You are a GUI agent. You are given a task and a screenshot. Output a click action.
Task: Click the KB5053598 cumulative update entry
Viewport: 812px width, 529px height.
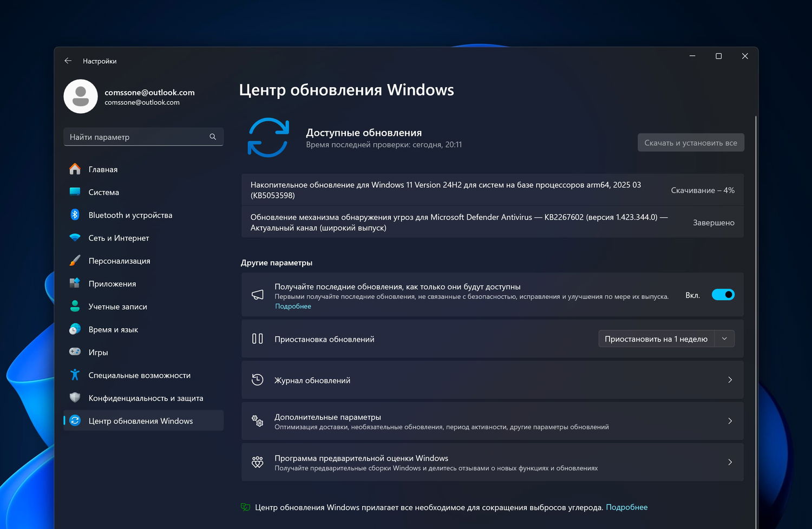click(493, 190)
